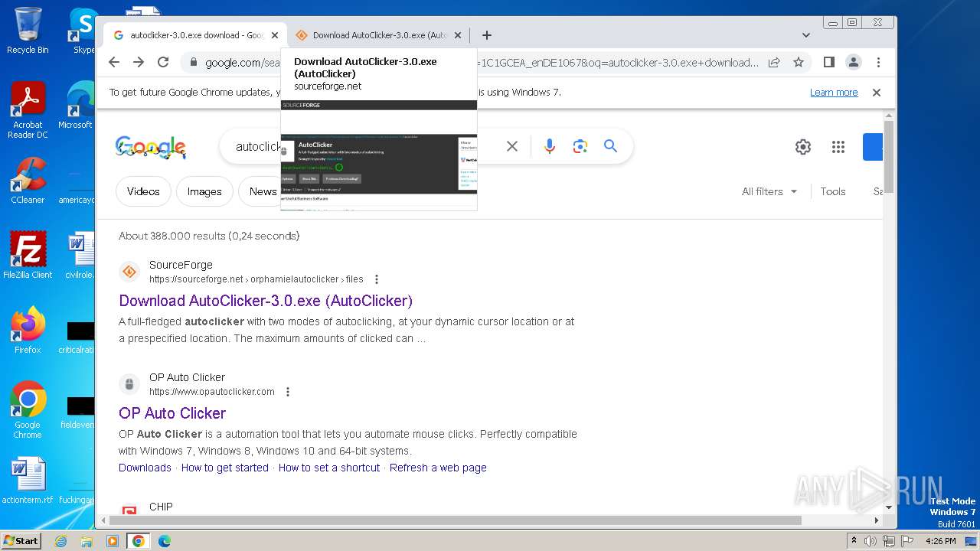
Task: Open Microsoft Edge from the taskbar
Action: point(165,541)
